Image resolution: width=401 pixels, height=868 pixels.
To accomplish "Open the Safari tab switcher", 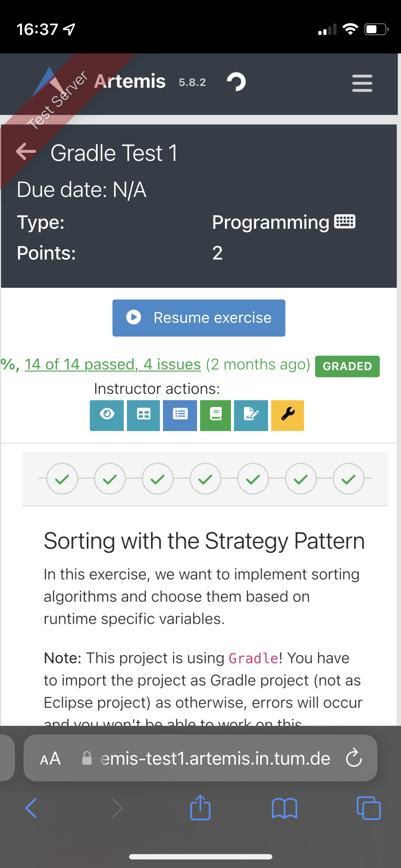I will point(369,808).
